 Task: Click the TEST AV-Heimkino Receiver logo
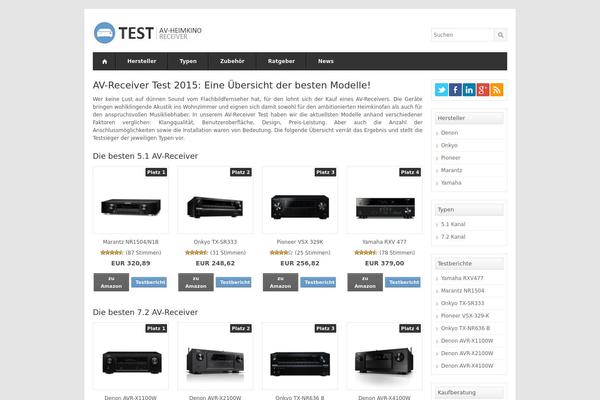click(x=148, y=33)
